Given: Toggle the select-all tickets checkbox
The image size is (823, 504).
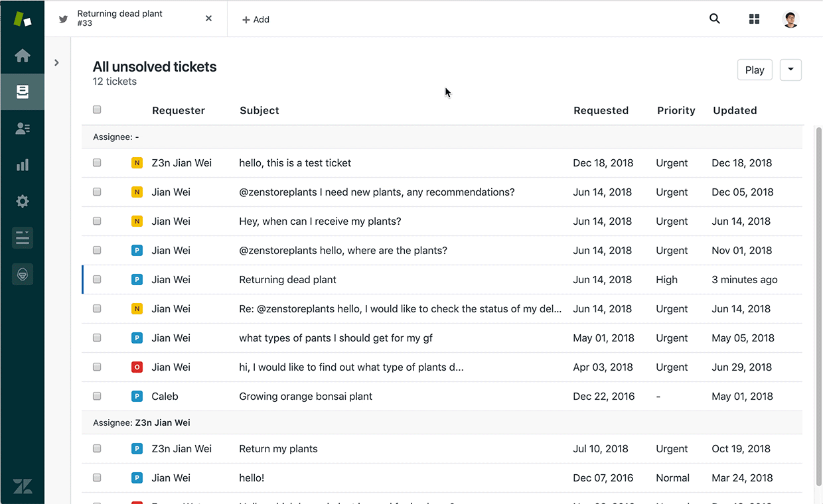Looking at the screenshot, I should pyautogui.click(x=97, y=110).
